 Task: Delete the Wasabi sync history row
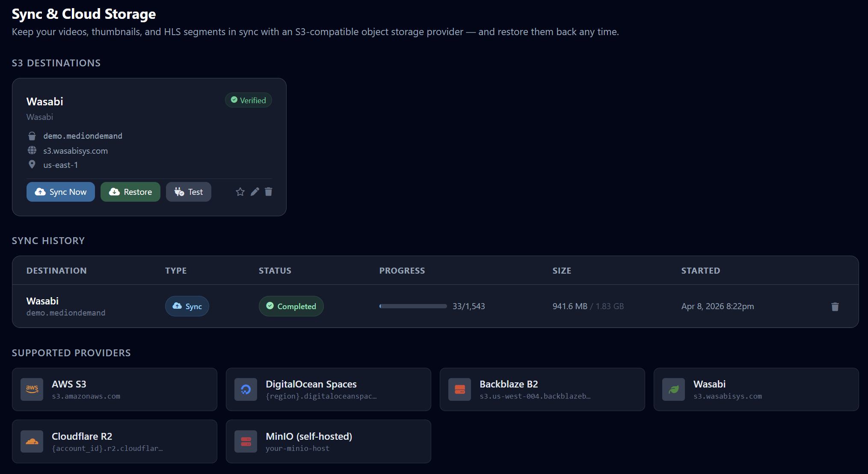(x=835, y=307)
